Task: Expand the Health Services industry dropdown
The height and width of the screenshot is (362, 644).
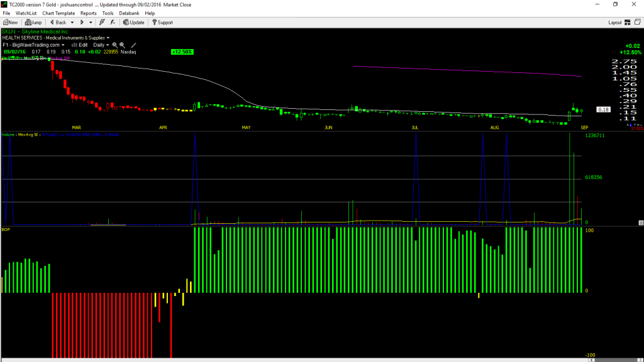Action: (108, 38)
